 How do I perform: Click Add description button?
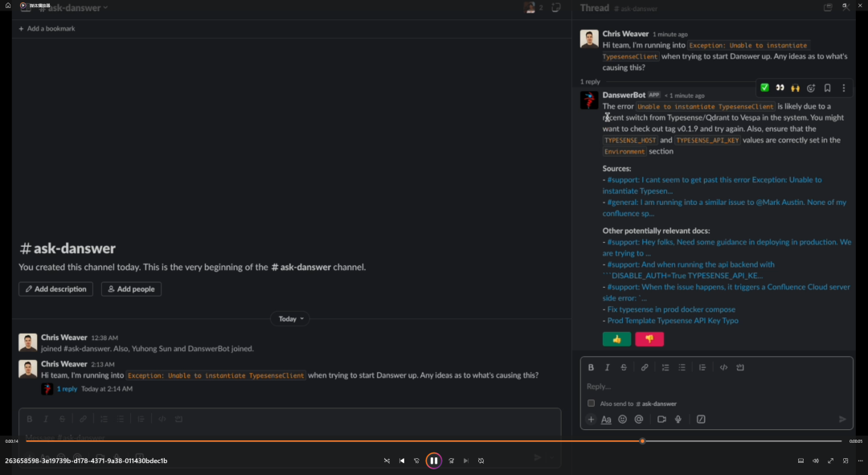point(56,289)
